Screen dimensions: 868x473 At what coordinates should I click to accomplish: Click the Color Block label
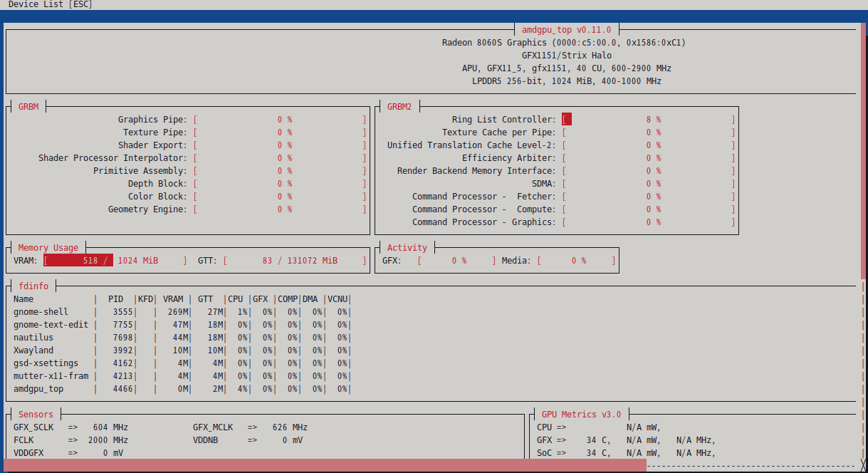click(157, 197)
